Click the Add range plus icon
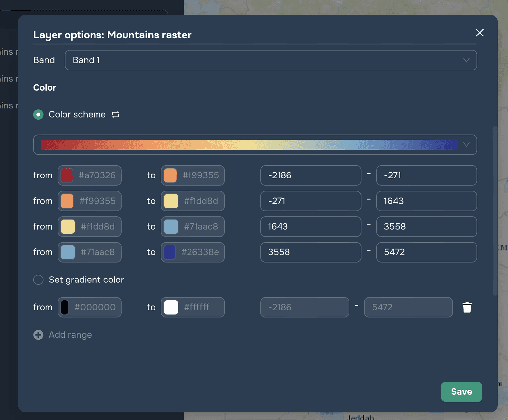This screenshot has height=420, width=508. (x=38, y=335)
